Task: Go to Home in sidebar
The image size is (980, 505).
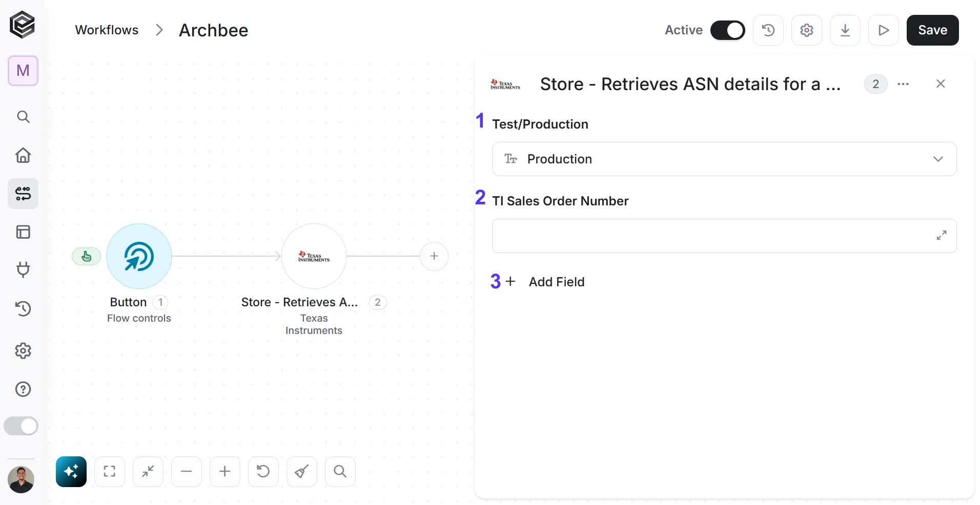Action: 23,155
